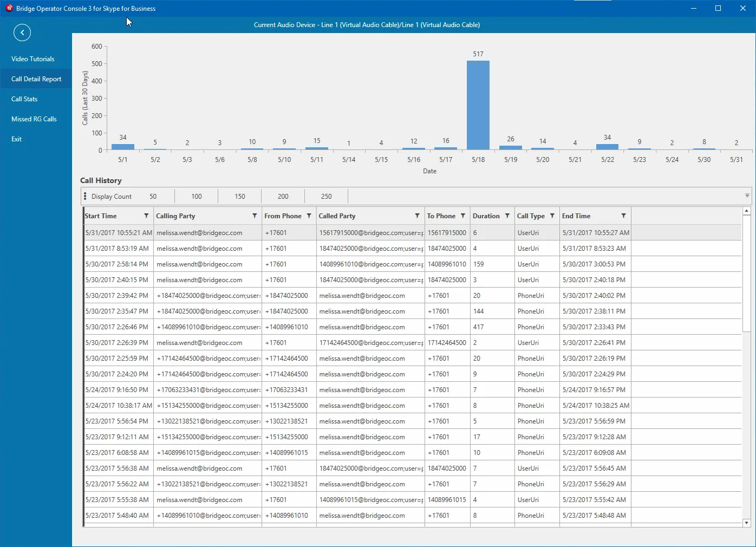Open Video Tutorials in the sidebar
The width and height of the screenshot is (756, 547).
[33, 59]
